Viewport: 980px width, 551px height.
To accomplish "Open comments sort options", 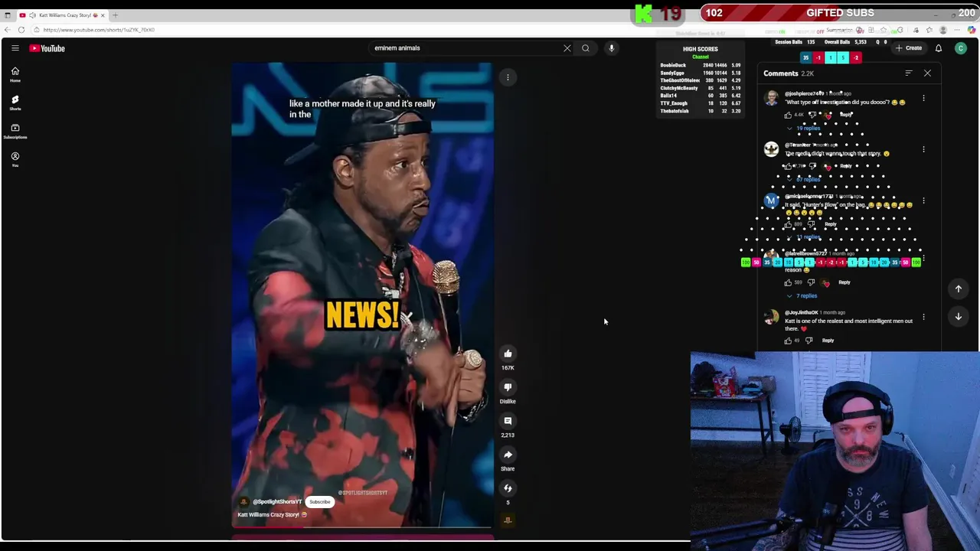I will click(x=909, y=73).
